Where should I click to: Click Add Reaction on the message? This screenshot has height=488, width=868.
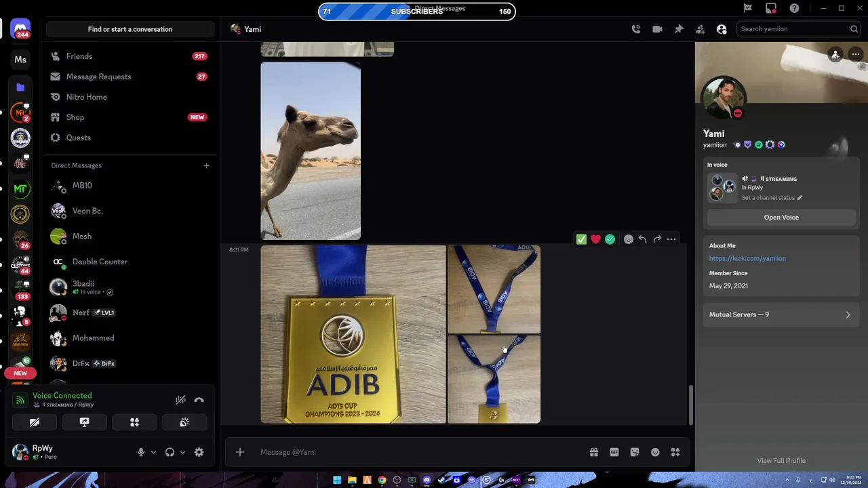coord(629,239)
